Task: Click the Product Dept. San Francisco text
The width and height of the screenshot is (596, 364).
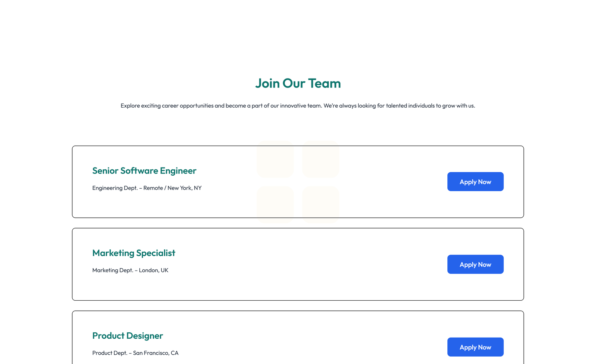Action: pyautogui.click(x=135, y=353)
